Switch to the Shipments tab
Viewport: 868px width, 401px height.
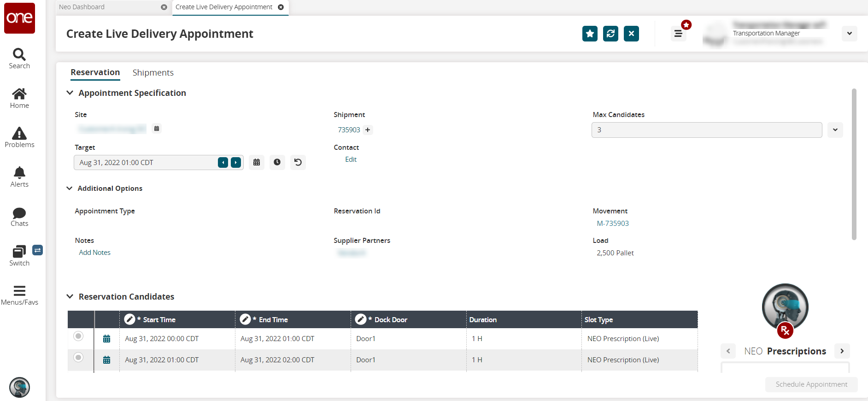[x=153, y=73]
